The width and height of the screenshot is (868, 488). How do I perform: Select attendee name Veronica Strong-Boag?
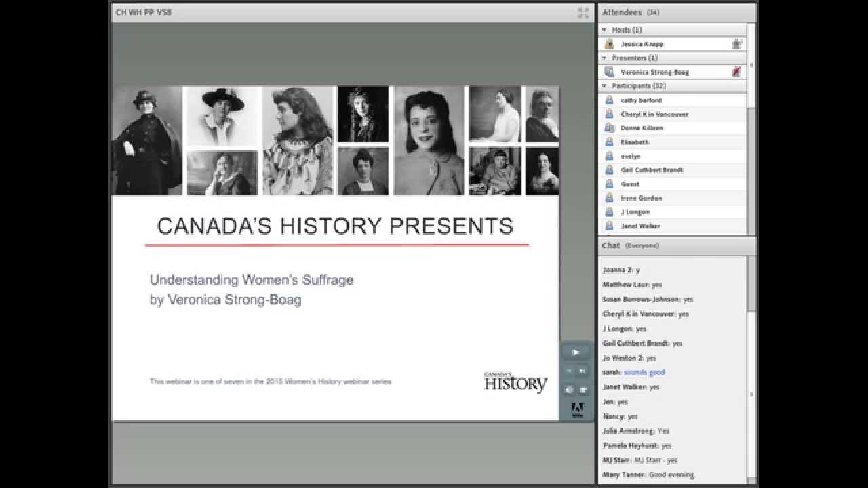655,72
